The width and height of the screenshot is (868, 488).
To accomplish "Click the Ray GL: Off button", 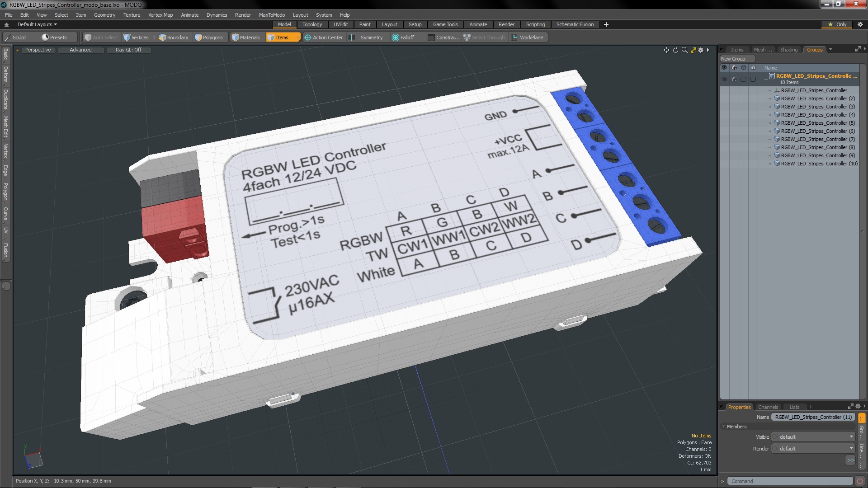I will pos(128,50).
